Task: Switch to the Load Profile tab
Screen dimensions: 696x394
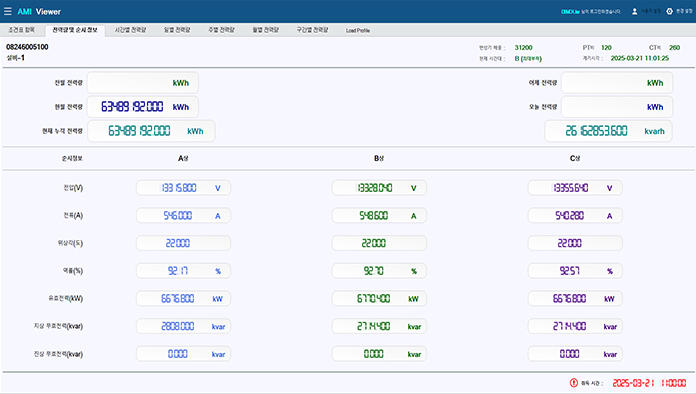Action: point(358,30)
